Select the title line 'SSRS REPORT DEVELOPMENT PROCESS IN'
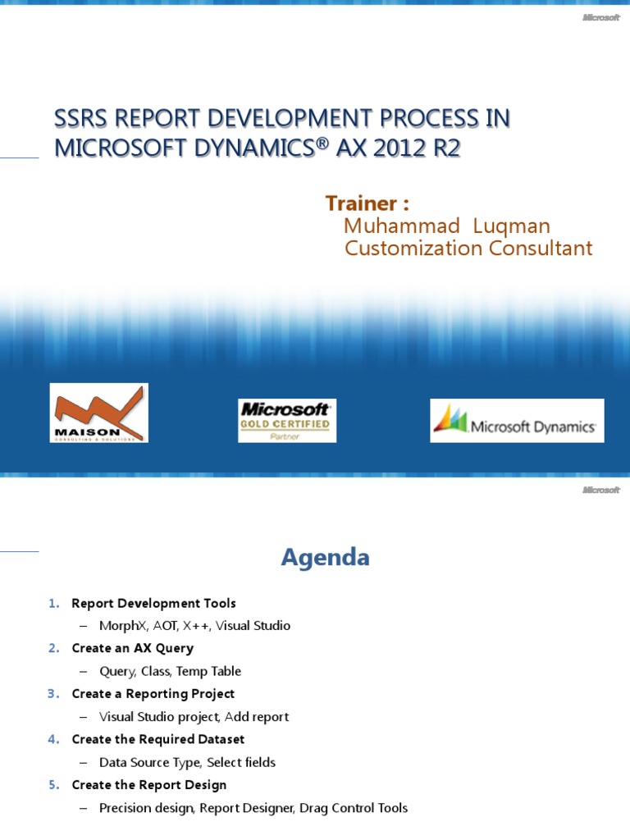The width and height of the screenshot is (630, 840). click(282, 118)
